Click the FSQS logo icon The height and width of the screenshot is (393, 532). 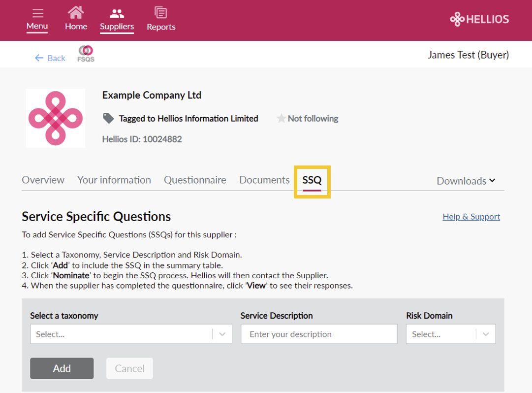(86, 54)
